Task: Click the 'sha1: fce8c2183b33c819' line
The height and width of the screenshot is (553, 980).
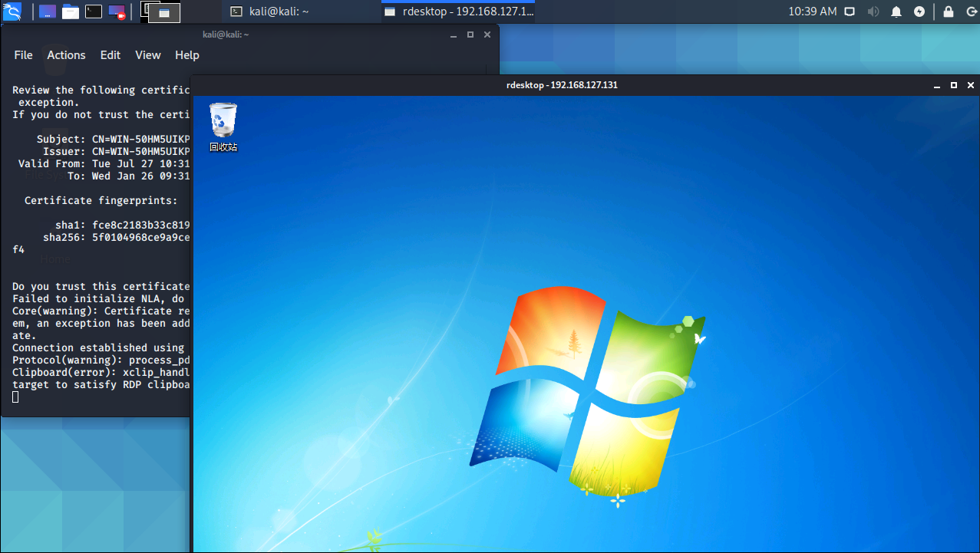Action: (x=122, y=225)
